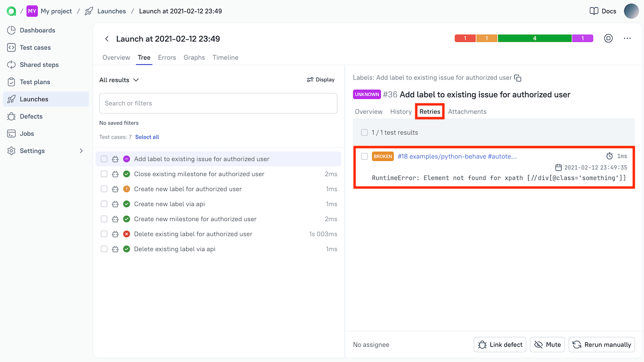Check the checkbox beside the BROKEN retry result

point(364,156)
